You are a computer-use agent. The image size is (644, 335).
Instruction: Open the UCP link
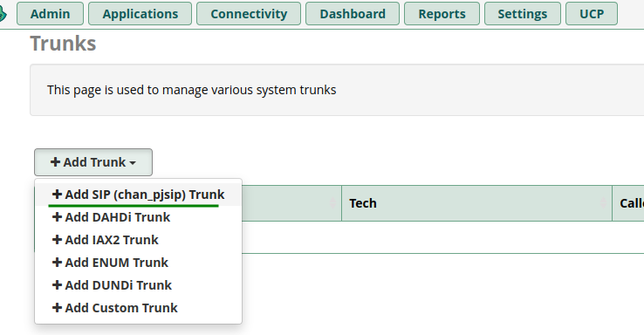pyautogui.click(x=592, y=14)
